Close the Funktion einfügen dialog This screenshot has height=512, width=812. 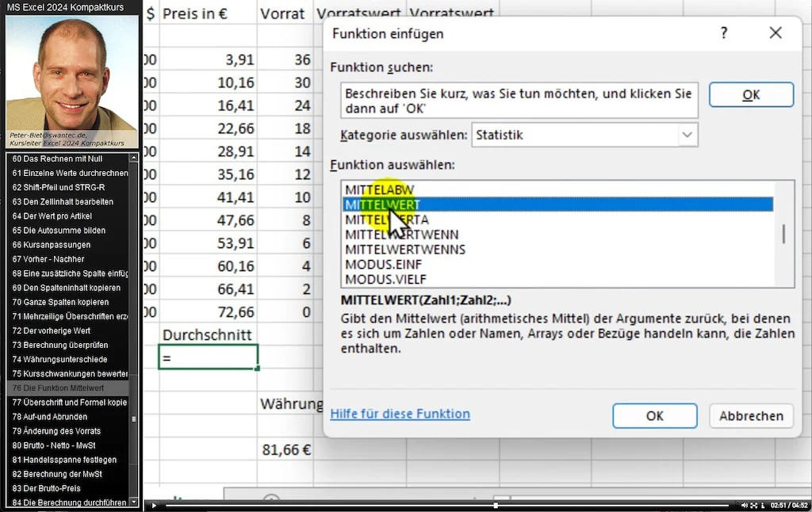776,33
